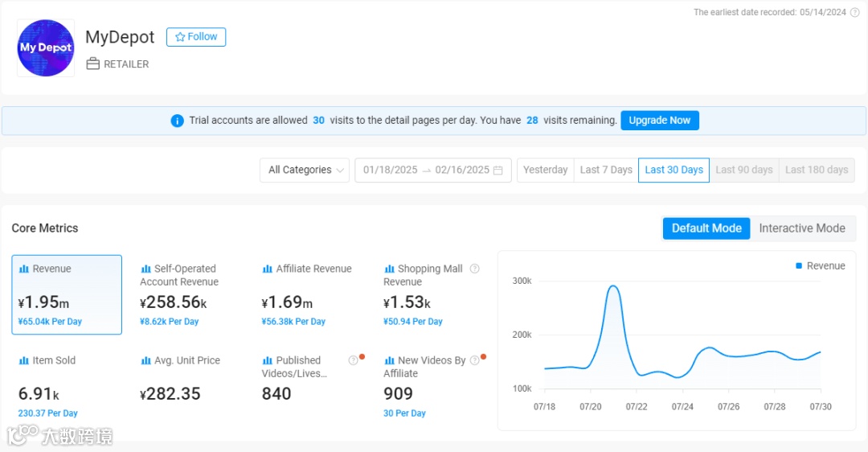Image resolution: width=868 pixels, height=452 pixels.
Task: Click chart icon beside Published Videos/Lives
Action: pos(268,360)
